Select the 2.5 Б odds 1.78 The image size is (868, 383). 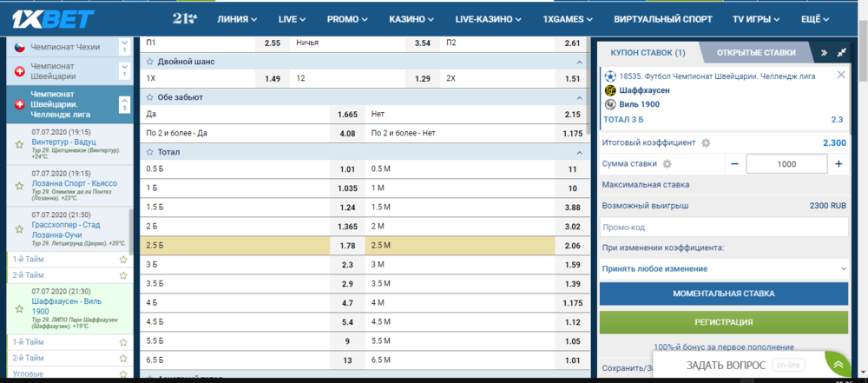point(348,246)
